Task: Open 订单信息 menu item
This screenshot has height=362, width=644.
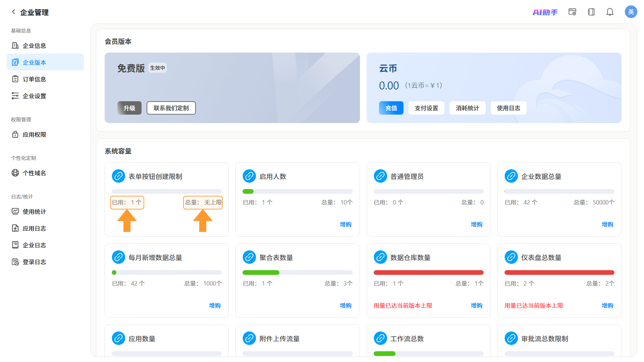Action: click(x=45, y=79)
